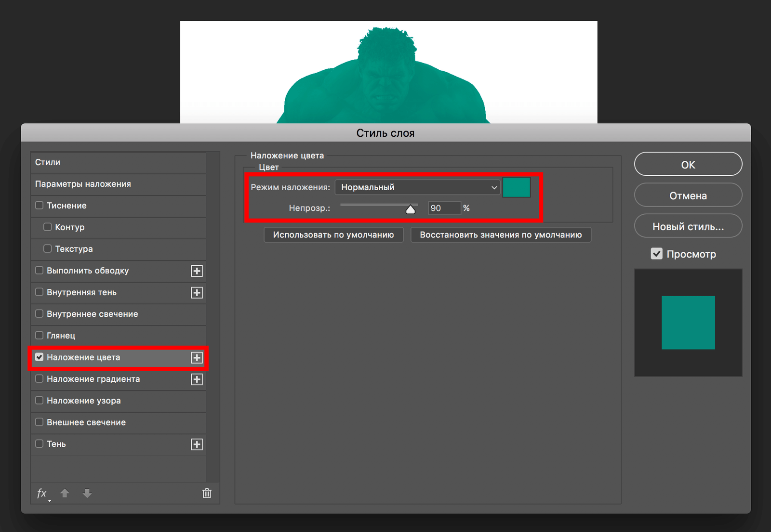The width and height of the screenshot is (771, 532).
Task: Click the trash delete effect icon
Action: coord(207,493)
